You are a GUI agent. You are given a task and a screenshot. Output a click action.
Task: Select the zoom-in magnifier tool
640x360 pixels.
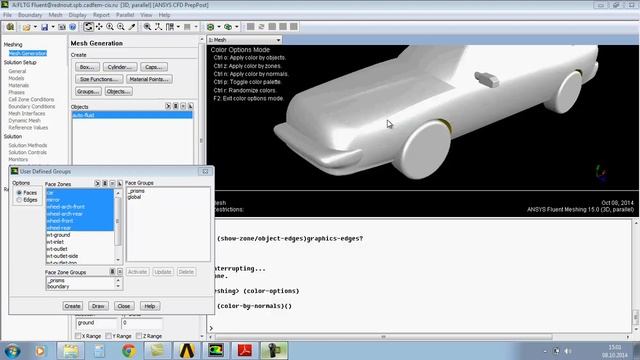click(110, 27)
